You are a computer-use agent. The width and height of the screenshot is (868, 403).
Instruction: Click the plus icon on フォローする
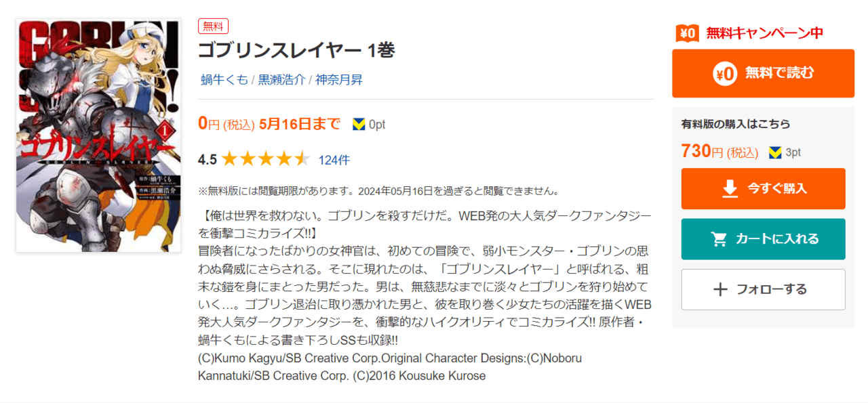721,289
